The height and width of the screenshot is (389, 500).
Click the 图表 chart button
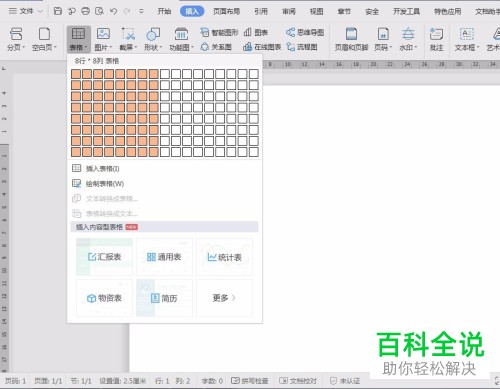coord(256,32)
